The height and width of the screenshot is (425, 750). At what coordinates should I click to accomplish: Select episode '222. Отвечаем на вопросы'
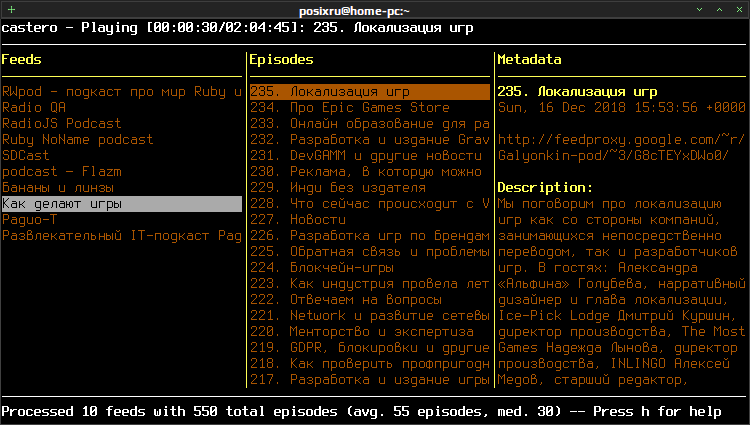coord(346,300)
